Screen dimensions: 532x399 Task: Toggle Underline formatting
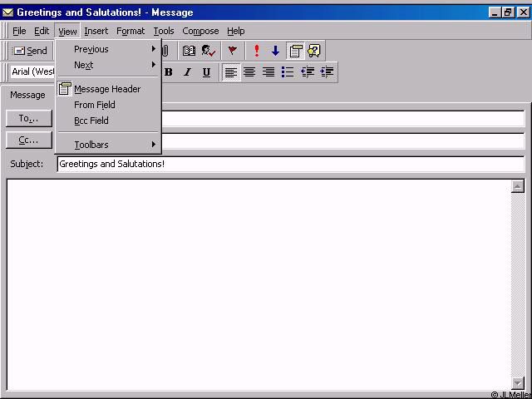(206, 72)
